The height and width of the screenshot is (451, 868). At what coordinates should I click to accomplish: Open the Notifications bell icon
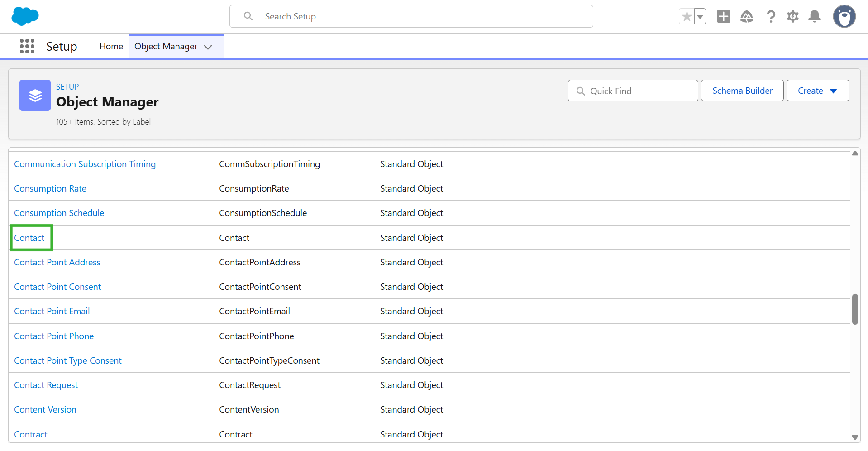coord(815,16)
